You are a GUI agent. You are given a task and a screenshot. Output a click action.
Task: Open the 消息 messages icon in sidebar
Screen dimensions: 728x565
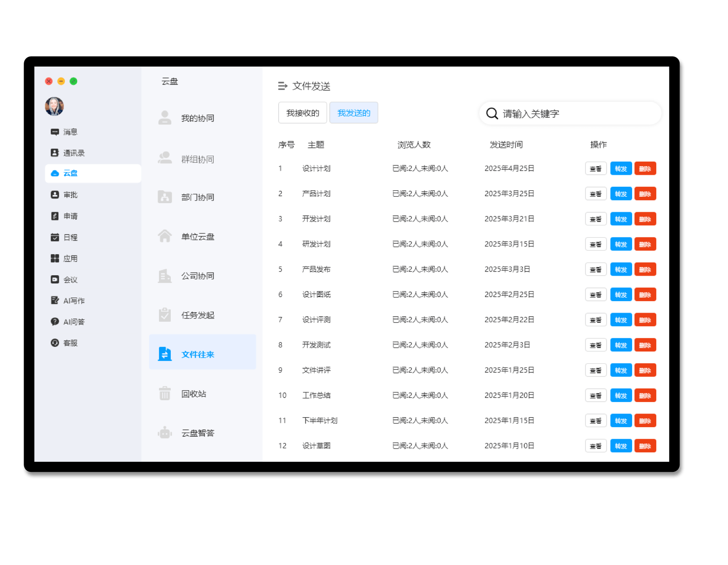click(x=55, y=132)
